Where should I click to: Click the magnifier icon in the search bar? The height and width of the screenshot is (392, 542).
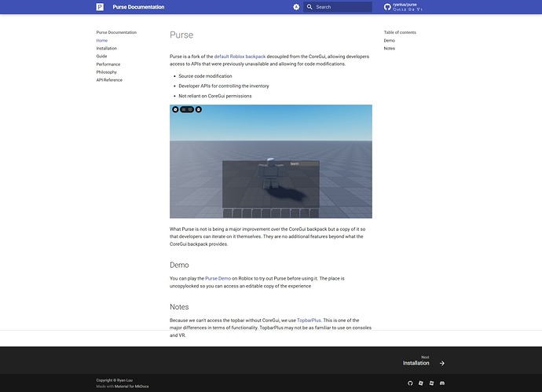tap(309, 7)
